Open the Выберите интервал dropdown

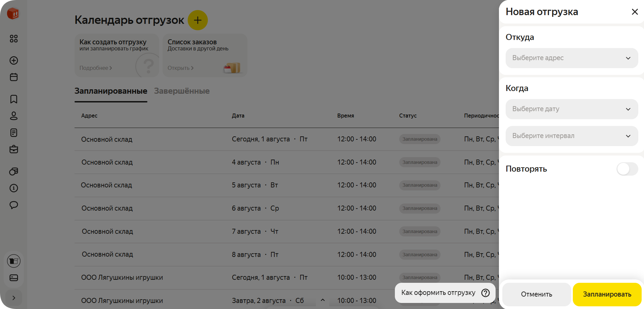tap(571, 136)
